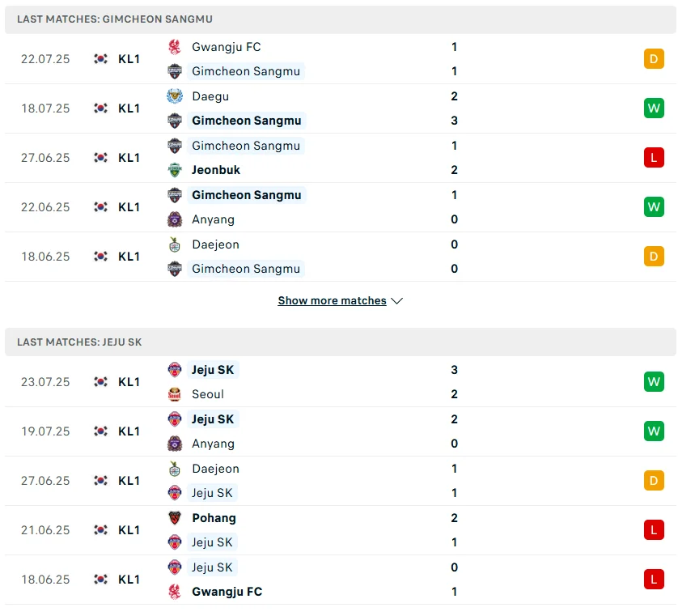Click red L badge for Jeonbuk match
Screen dimensions: 678x616
[654, 158]
